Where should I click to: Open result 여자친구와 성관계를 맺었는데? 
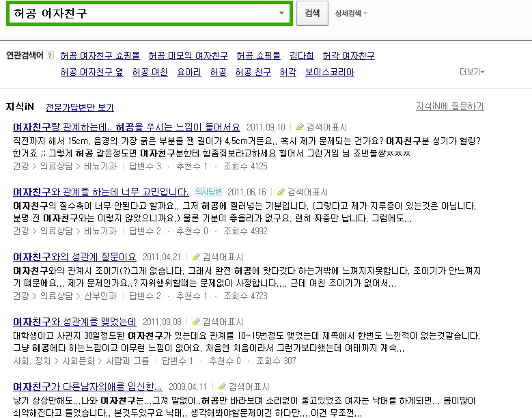pos(74,322)
